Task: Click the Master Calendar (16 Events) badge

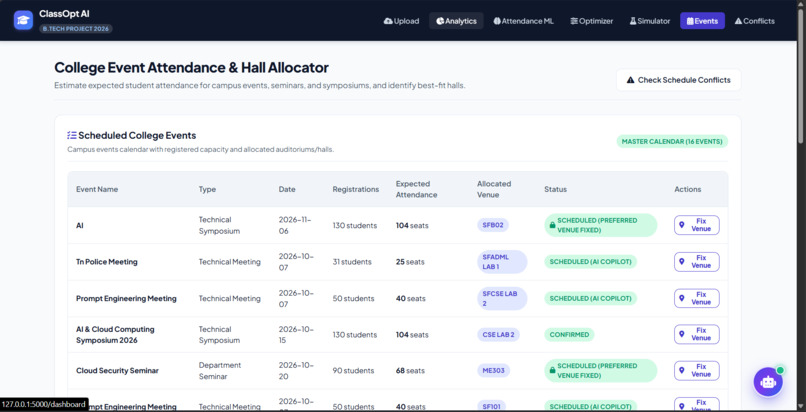Action: point(672,141)
